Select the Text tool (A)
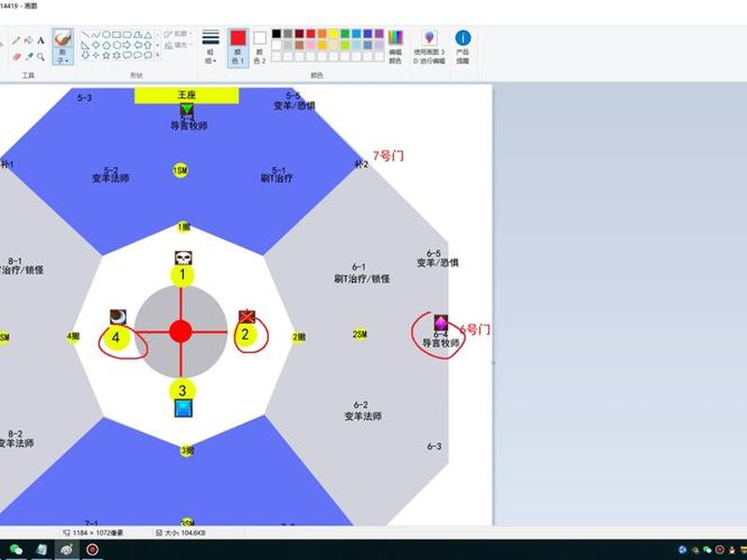Image resolution: width=747 pixels, height=560 pixels. click(x=41, y=40)
